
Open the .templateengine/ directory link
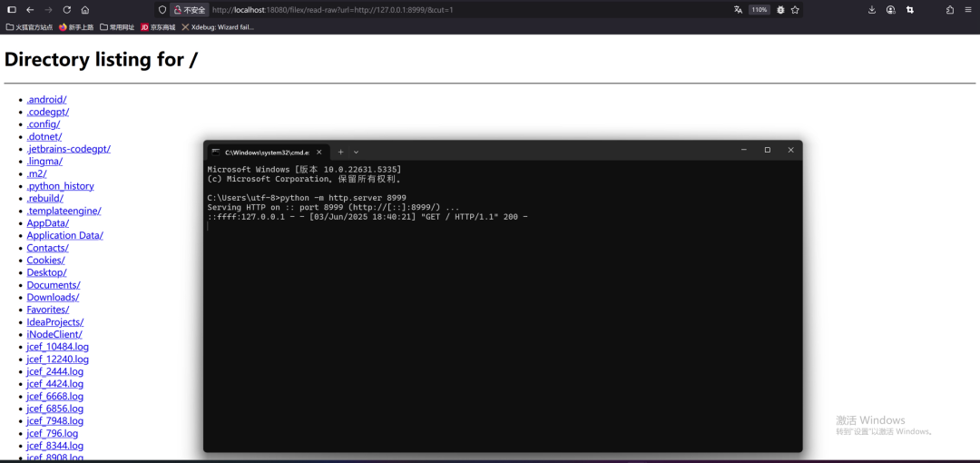64,211
